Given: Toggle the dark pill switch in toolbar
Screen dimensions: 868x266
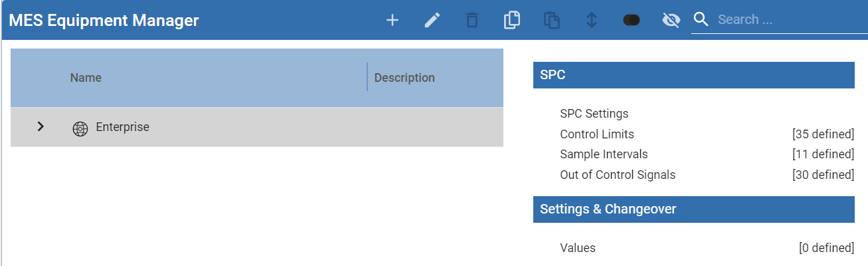Looking at the screenshot, I should (632, 21).
